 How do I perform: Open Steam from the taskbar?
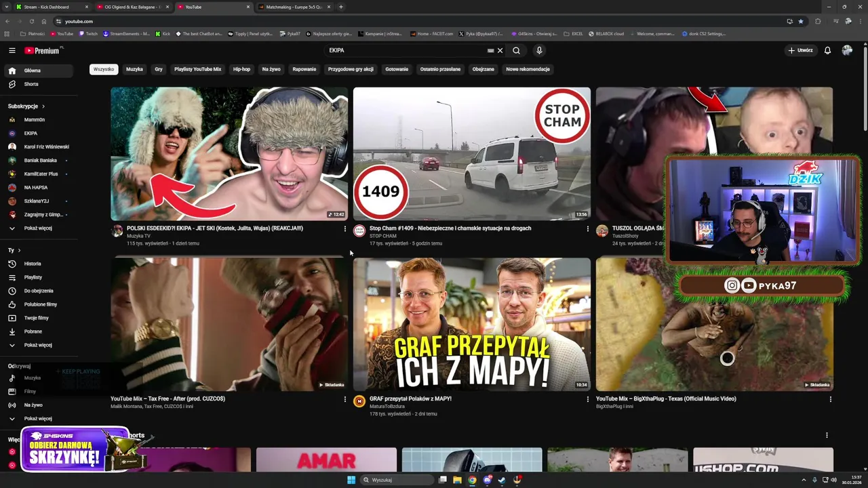click(502, 480)
